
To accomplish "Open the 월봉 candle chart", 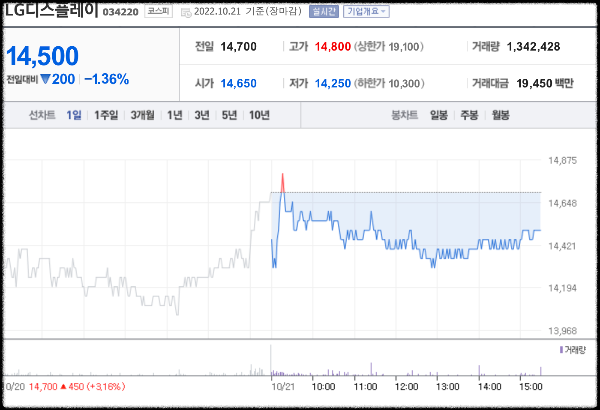I will pos(501,115).
